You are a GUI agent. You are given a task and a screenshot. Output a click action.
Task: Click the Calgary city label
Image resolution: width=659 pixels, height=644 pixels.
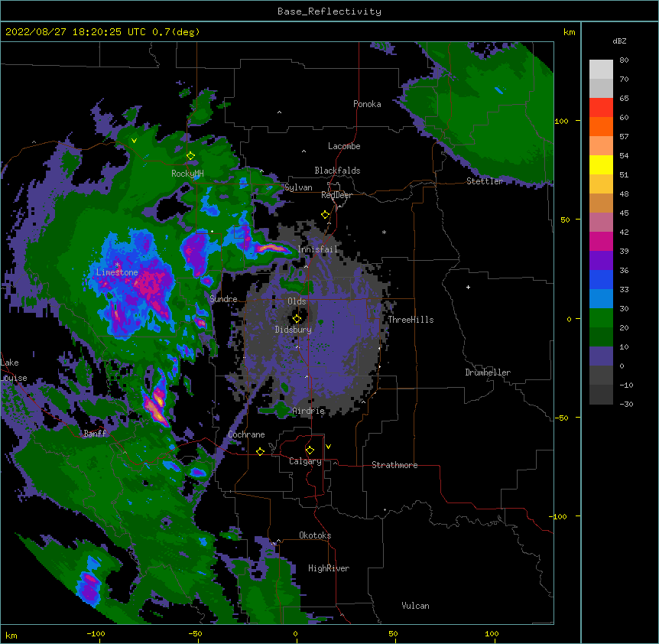coord(305,461)
